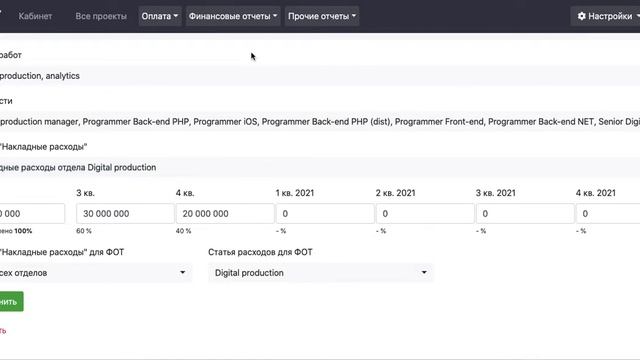Focus the 3 кв. 2021 amount field
Viewport: 640px width, 360px height.
(x=525, y=213)
